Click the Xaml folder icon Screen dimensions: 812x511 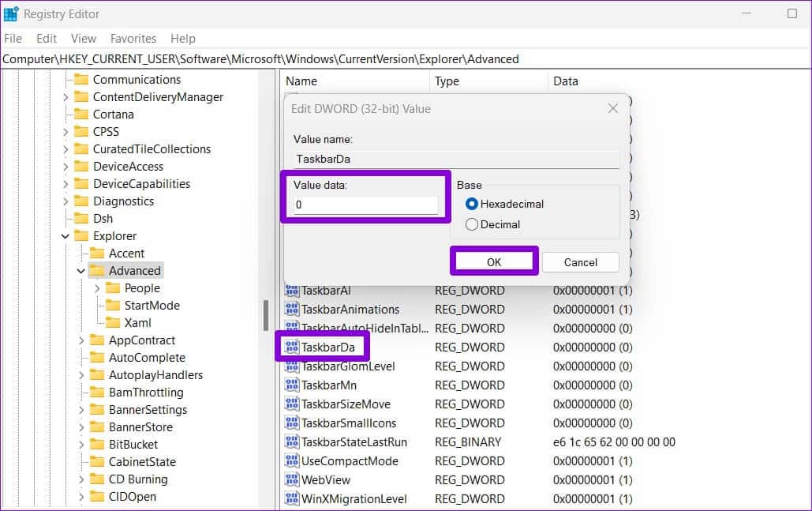113,322
